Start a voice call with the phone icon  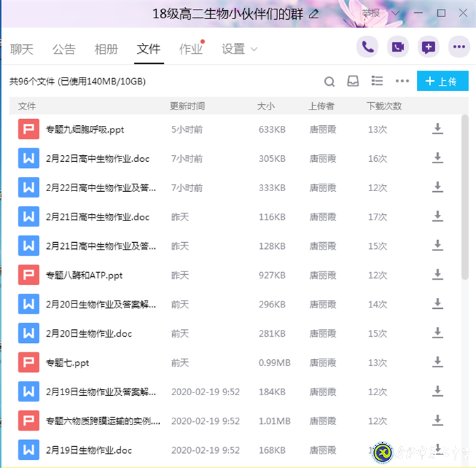tap(367, 47)
